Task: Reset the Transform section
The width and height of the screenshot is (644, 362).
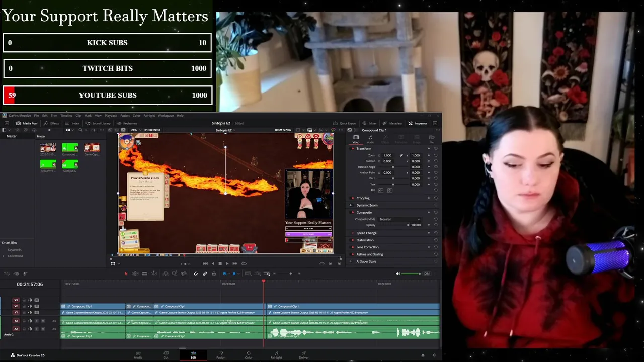Action: 436,149
